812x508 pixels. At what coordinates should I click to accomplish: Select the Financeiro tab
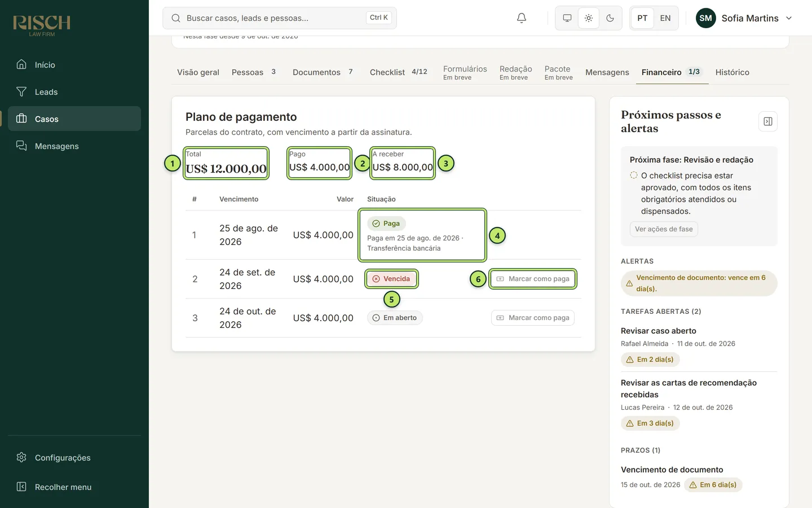(x=671, y=72)
